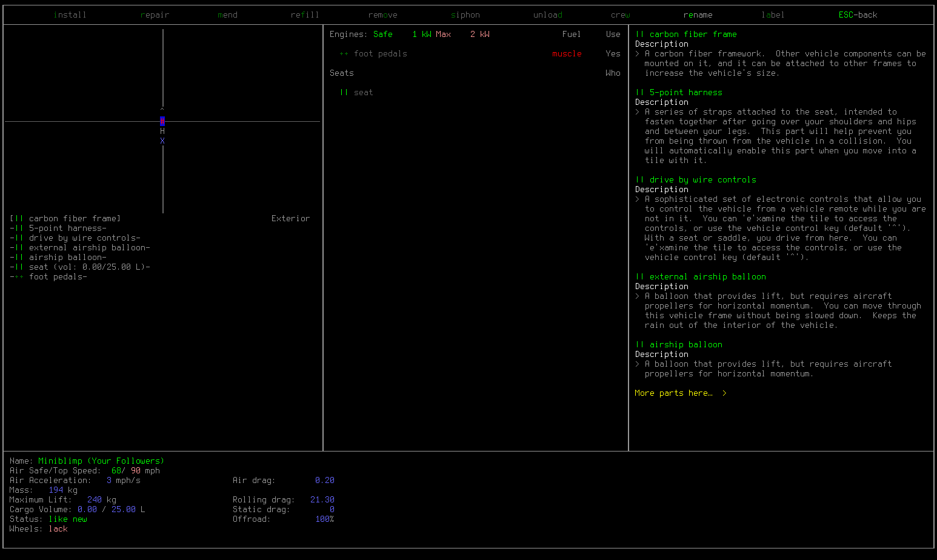Viewport: 937px width, 560px height.
Task: Click the blue X tile on the vehicle map
Action: pos(162,141)
